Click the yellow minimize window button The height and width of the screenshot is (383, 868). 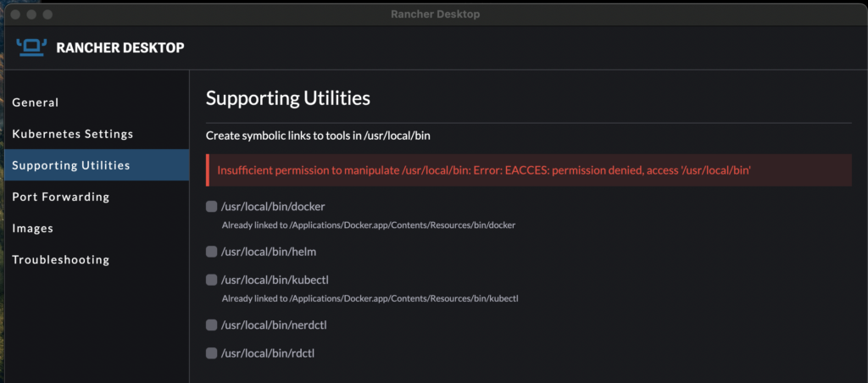click(31, 14)
